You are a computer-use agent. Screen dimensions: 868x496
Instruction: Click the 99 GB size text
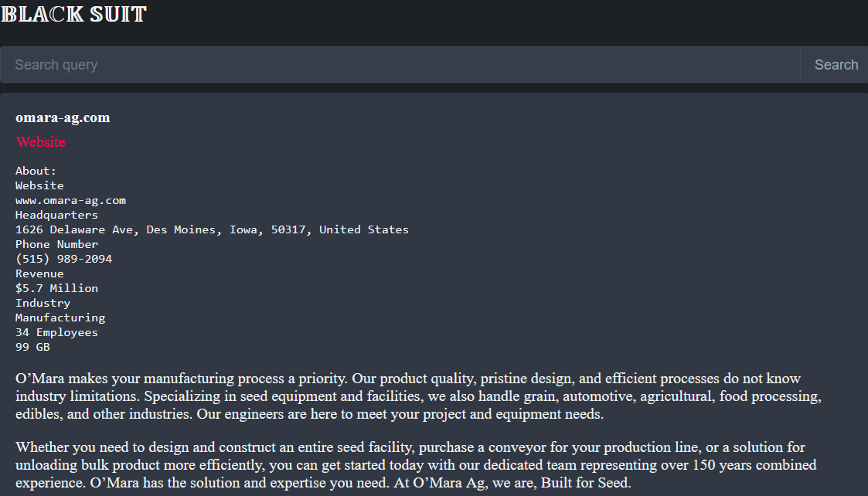(x=32, y=347)
